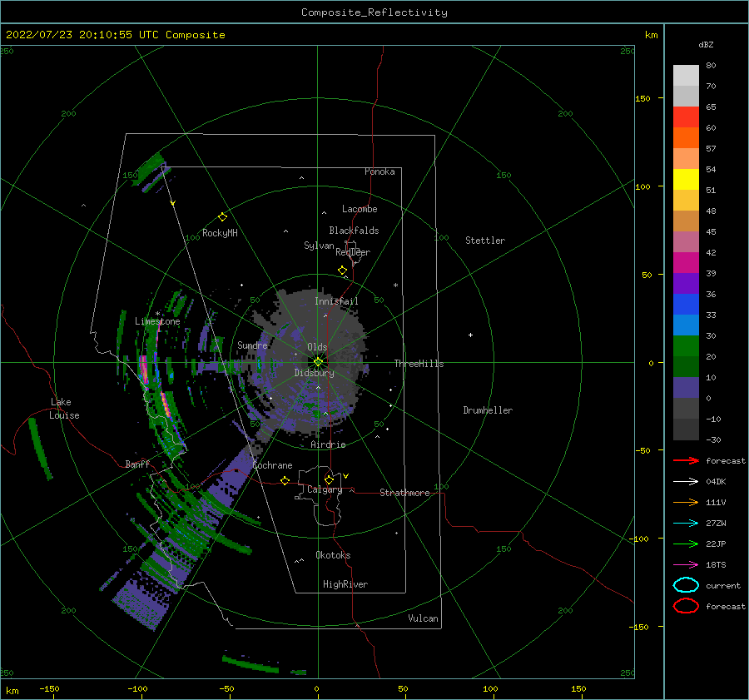Pick the purple 36-39 dBZ swatch
This screenshot has height=700, width=749.
pos(686,283)
